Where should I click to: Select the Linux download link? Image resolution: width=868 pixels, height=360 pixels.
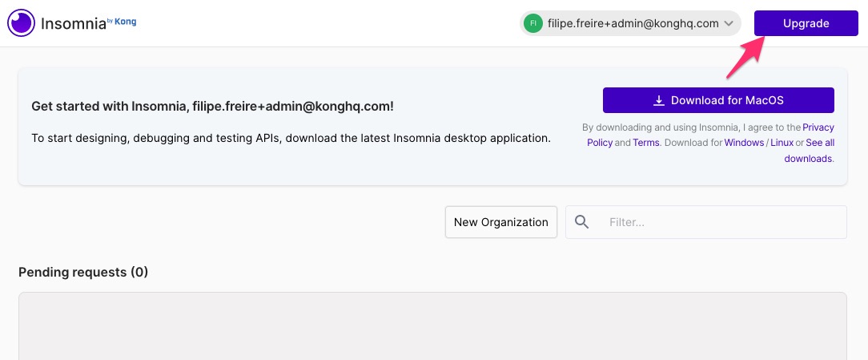pyautogui.click(x=782, y=143)
